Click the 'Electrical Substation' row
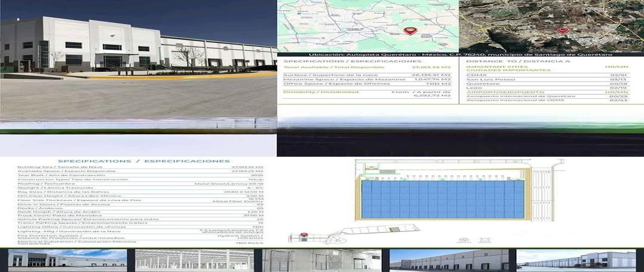 pyautogui.click(x=141, y=242)
